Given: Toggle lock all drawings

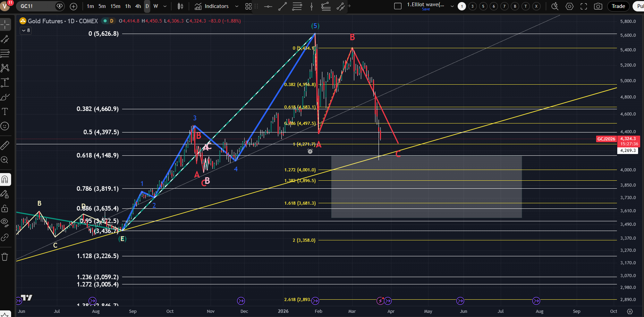Looking at the screenshot, I should (x=5, y=208).
